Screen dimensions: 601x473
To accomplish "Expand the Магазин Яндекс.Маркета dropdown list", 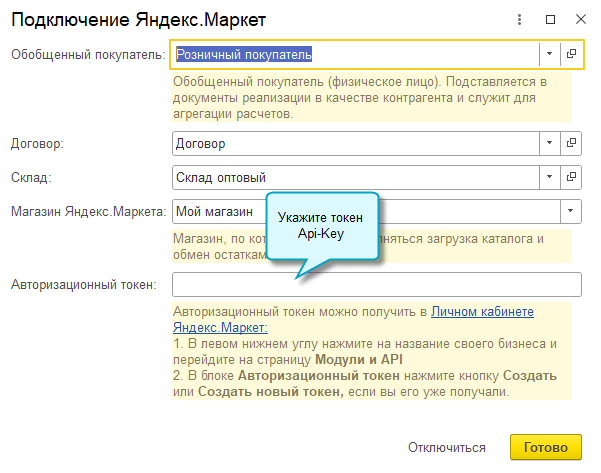I will click(571, 211).
